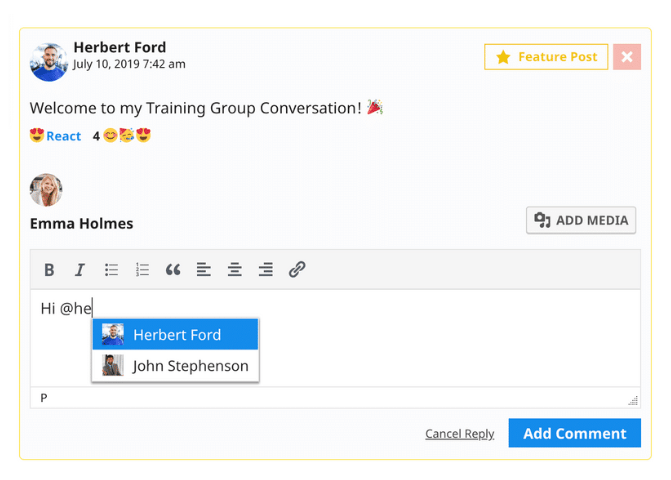The image size is (671, 480).
Task: Open the Add Media uploader
Action: pos(581,220)
